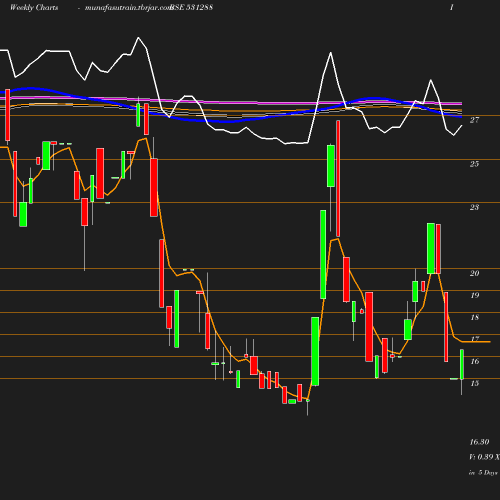The image size is (500, 500).
Task: Click the "in 5 Days" text
Action: tap(483, 472)
